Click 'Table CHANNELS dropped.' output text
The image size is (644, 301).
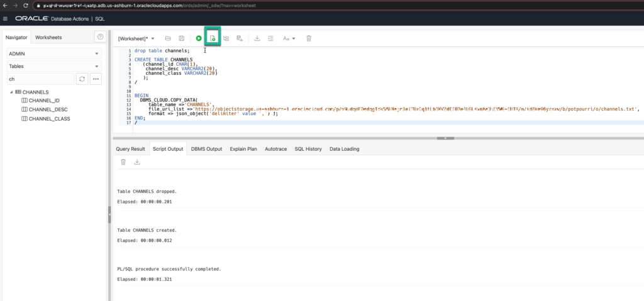pos(147,192)
